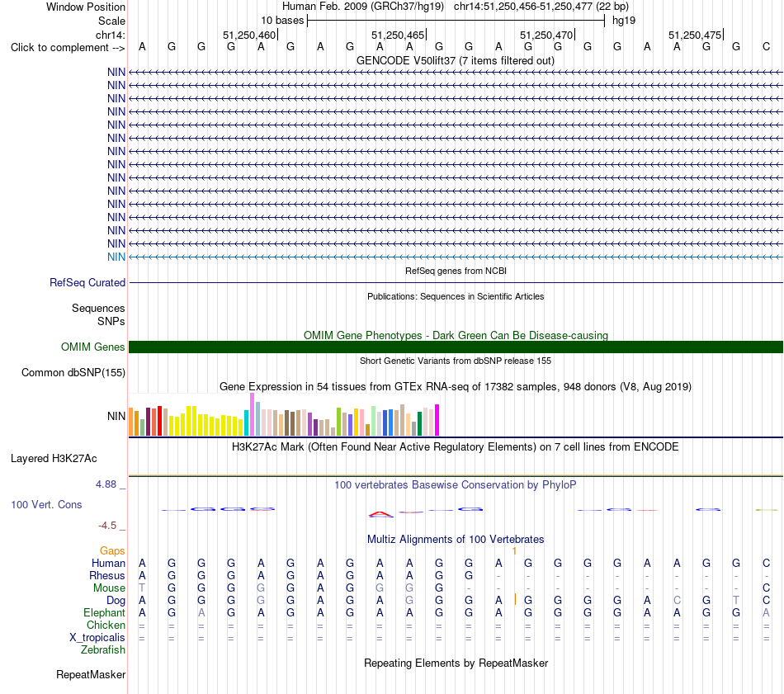Open the OMIM Genes track label
This screenshot has height=694, width=784.
click(x=93, y=347)
